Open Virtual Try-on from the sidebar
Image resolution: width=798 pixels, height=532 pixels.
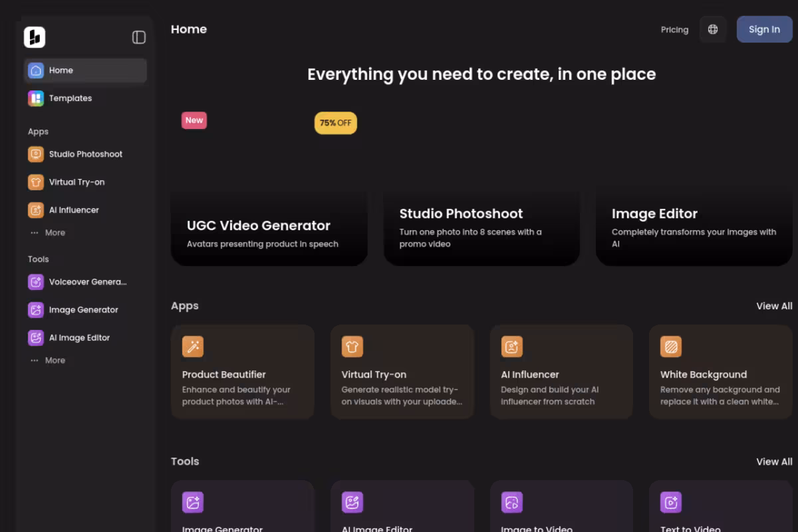[85, 182]
